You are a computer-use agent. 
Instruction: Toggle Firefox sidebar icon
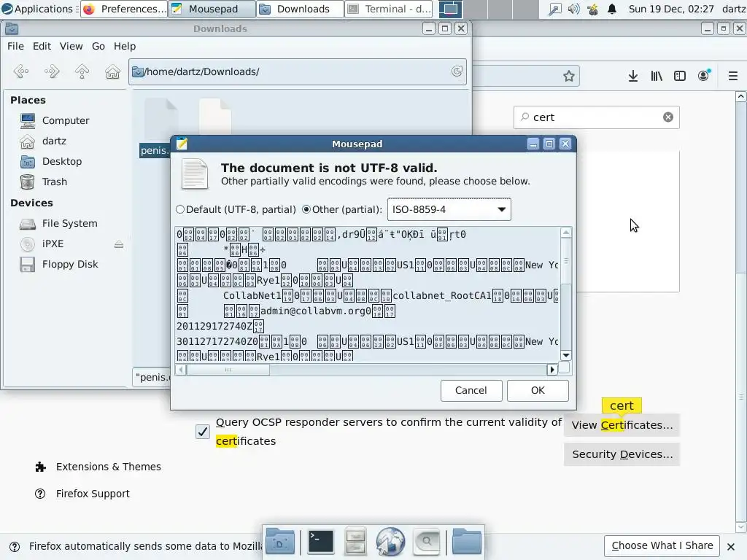coord(680,76)
